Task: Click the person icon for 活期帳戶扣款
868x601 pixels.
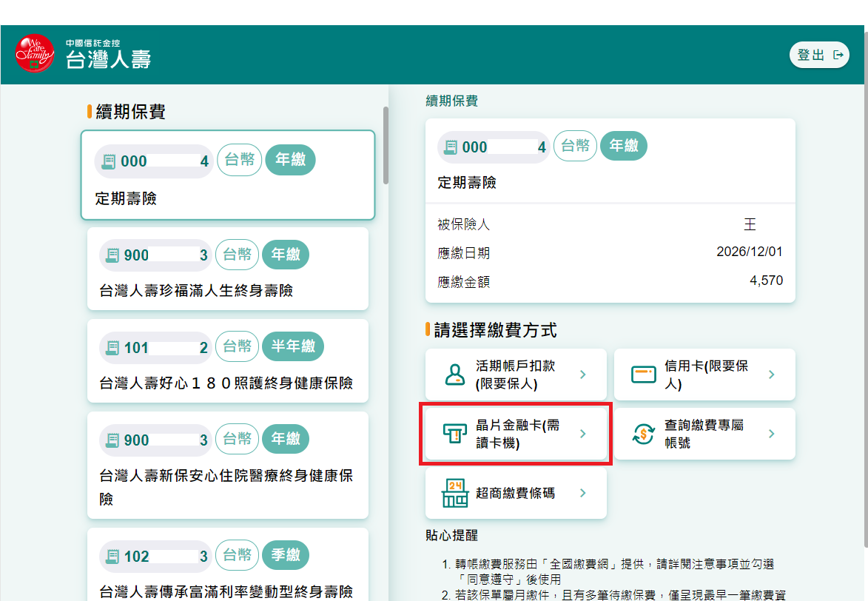Action: point(455,375)
